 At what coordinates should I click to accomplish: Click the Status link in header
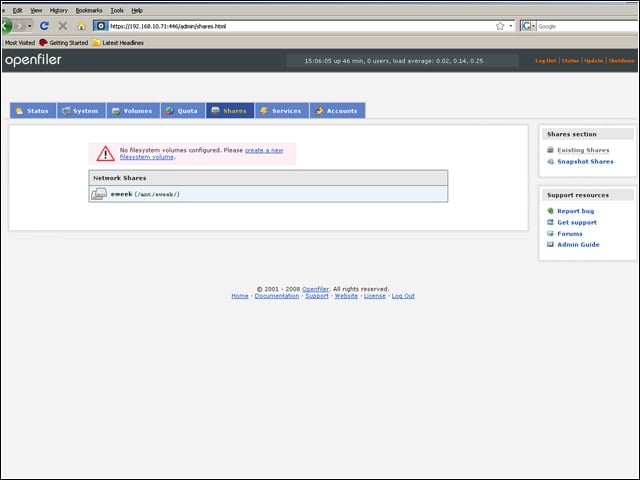[x=570, y=61]
